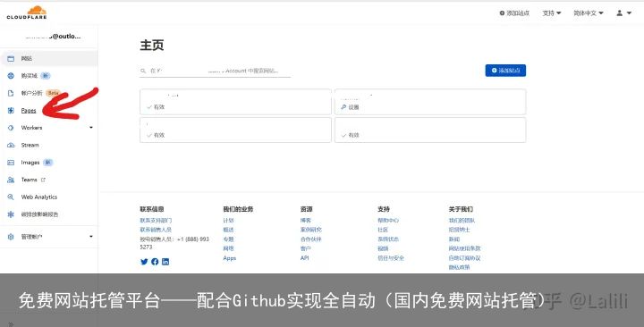
Task: Click the Beta badge next to 帐户分析
Action: coord(53,93)
